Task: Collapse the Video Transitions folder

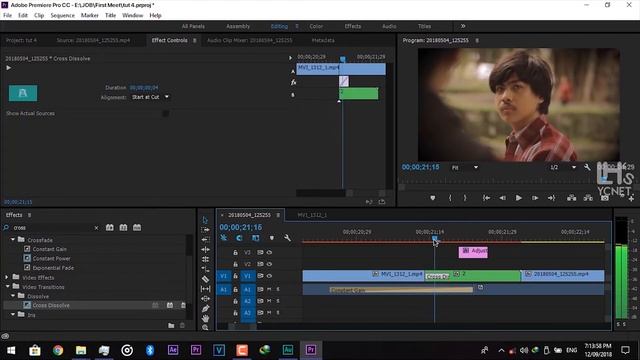Action: tap(7, 287)
